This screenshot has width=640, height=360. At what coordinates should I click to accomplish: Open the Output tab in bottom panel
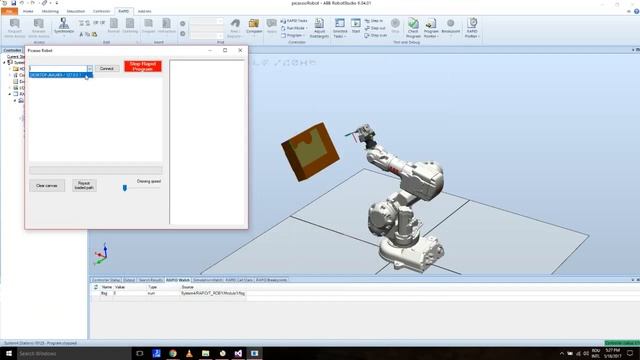[129, 280]
